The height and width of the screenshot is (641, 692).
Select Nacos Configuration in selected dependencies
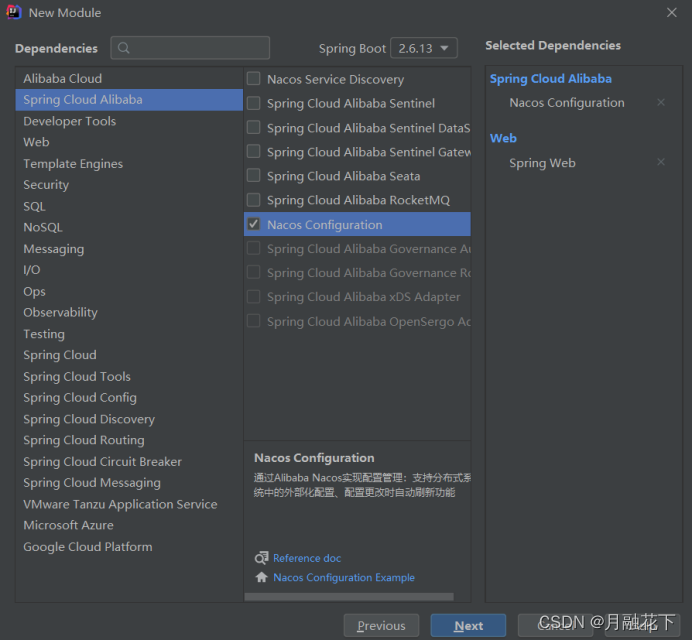click(567, 103)
